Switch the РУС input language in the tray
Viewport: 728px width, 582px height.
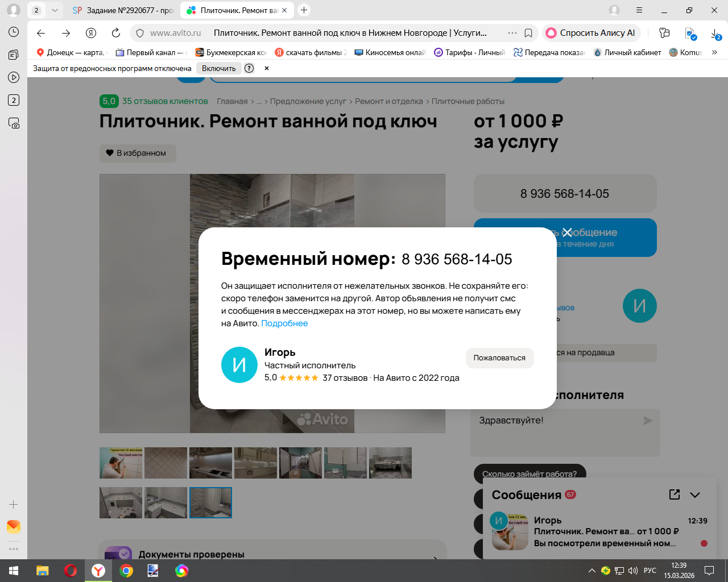tap(650, 571)
